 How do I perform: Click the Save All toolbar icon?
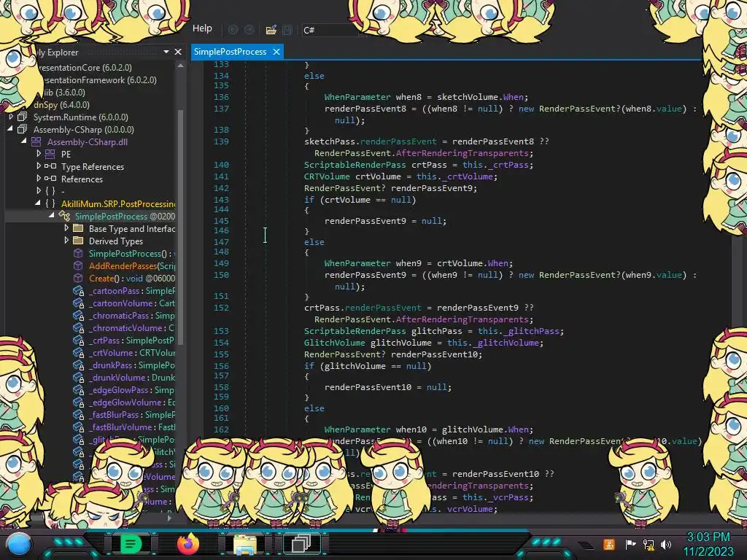coord(287,30)
